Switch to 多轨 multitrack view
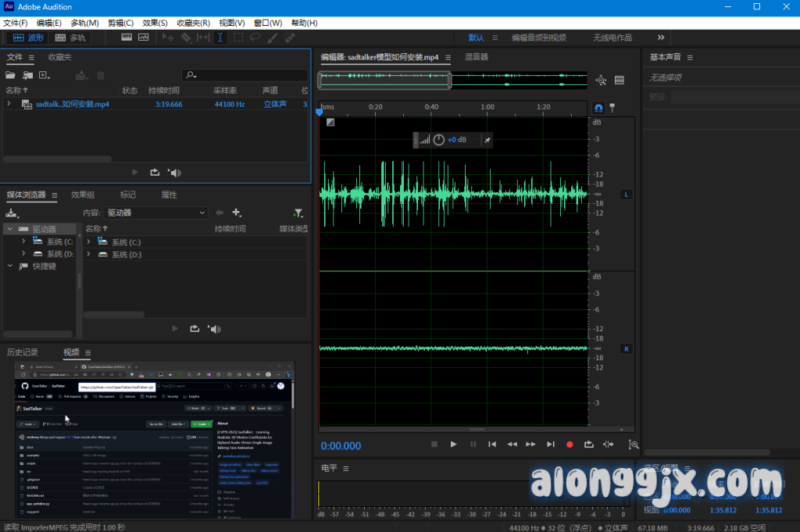The width and height of the screenshot is (800, 532). click(x=70, y=37)
